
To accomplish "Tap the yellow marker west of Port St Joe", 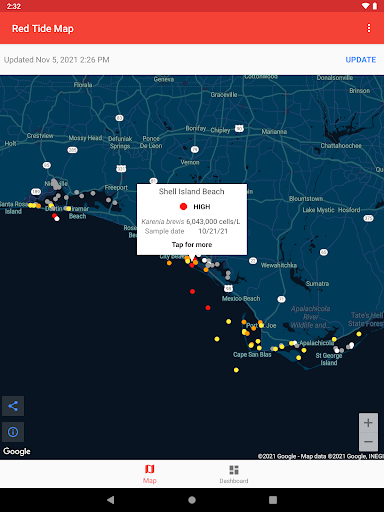I will (229, 321).
